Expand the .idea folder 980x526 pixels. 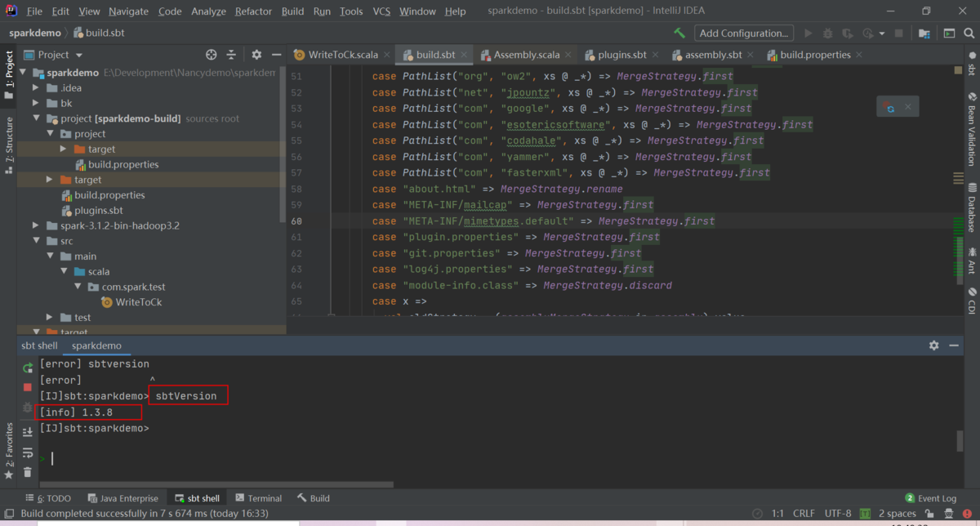click(36, 88)
